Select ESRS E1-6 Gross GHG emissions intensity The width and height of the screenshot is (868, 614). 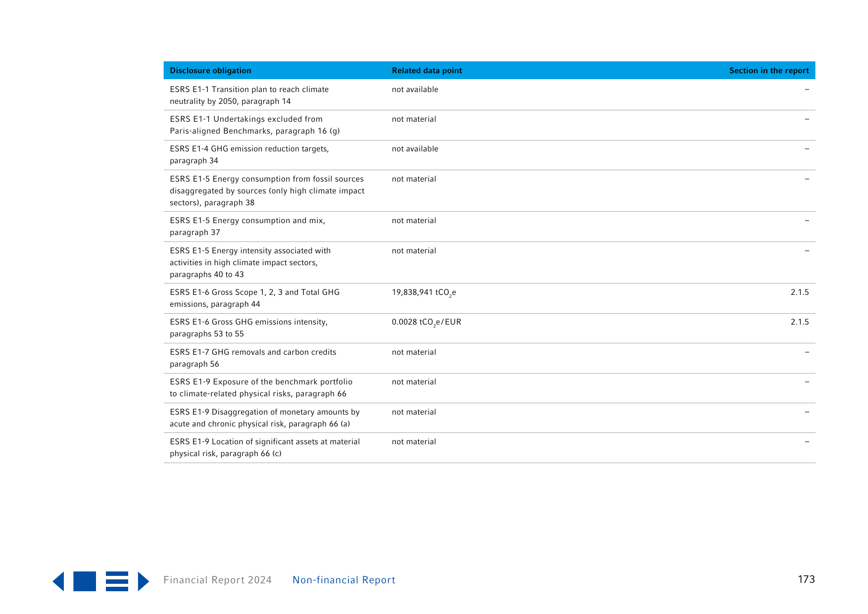249,328
